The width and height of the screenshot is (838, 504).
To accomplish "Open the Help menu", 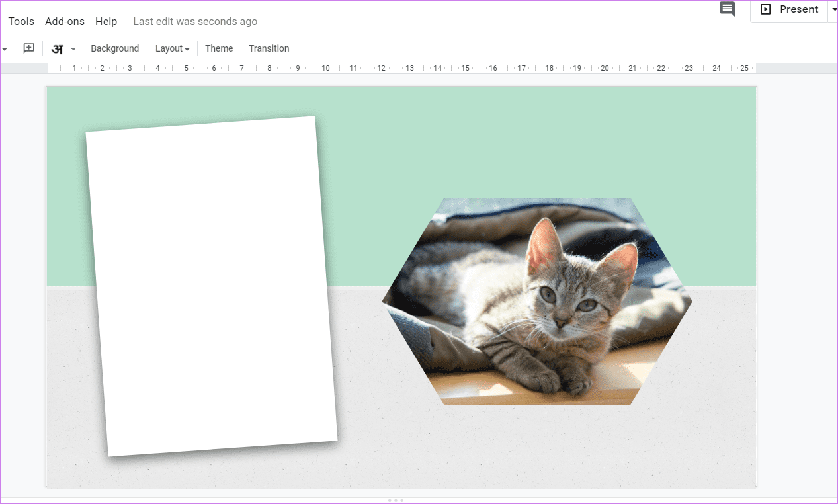I will (106, 21).
